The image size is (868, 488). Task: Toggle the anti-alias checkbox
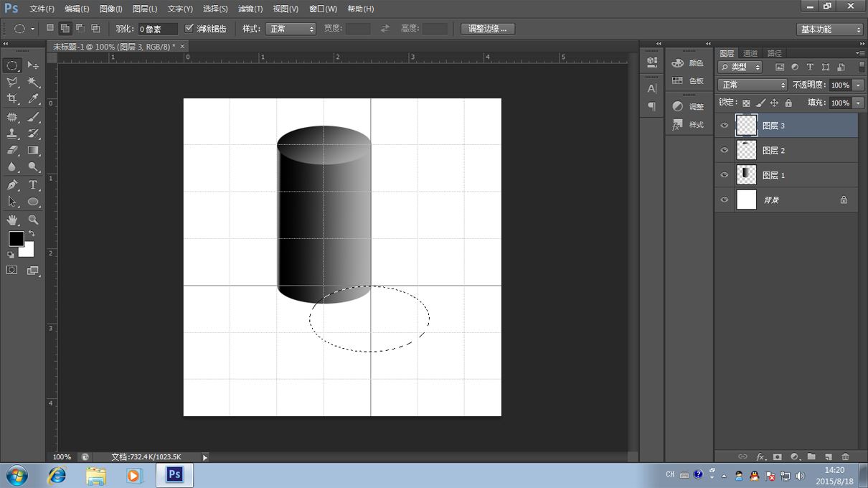189,29
